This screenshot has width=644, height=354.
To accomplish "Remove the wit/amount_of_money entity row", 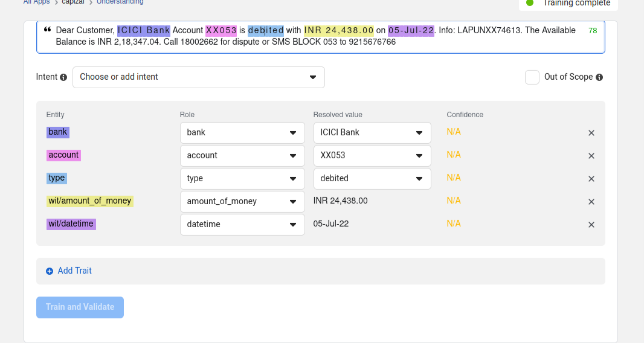I will 591,201.
